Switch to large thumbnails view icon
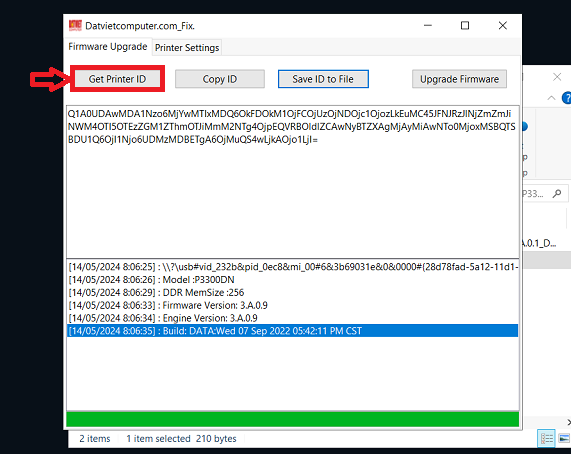Image resolution: width=571 pixels, height=454 pixels. click(x=564, y=438)
